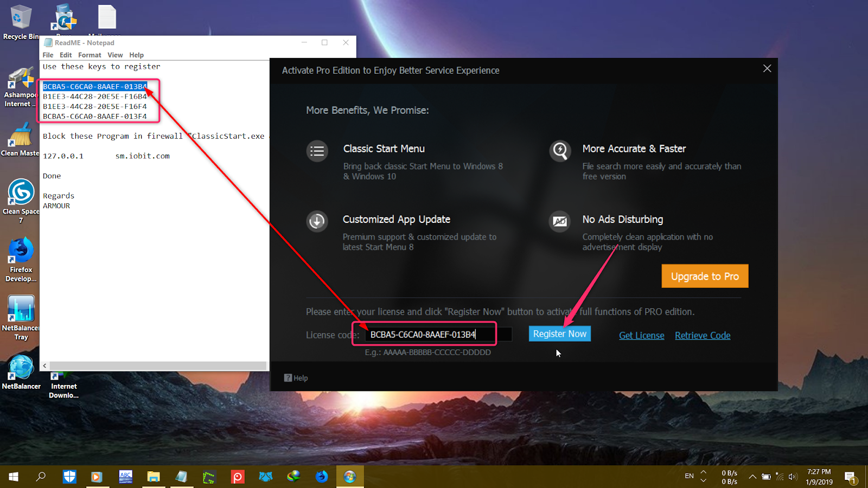Select the Clean Master desktop icon
Image resolution: width=868 pixels, height=488 pixels.
point(20,139)
